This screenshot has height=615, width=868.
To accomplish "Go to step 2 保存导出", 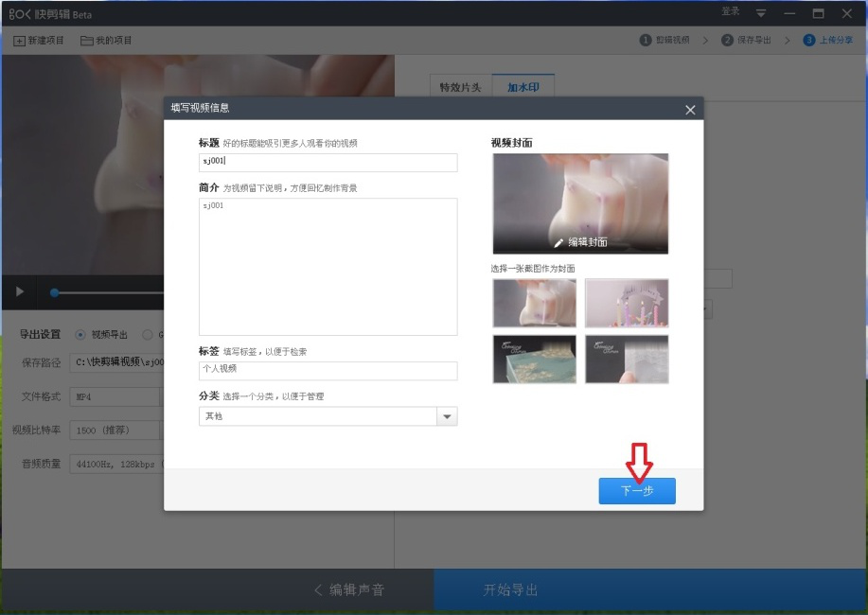I will [746, 40].
